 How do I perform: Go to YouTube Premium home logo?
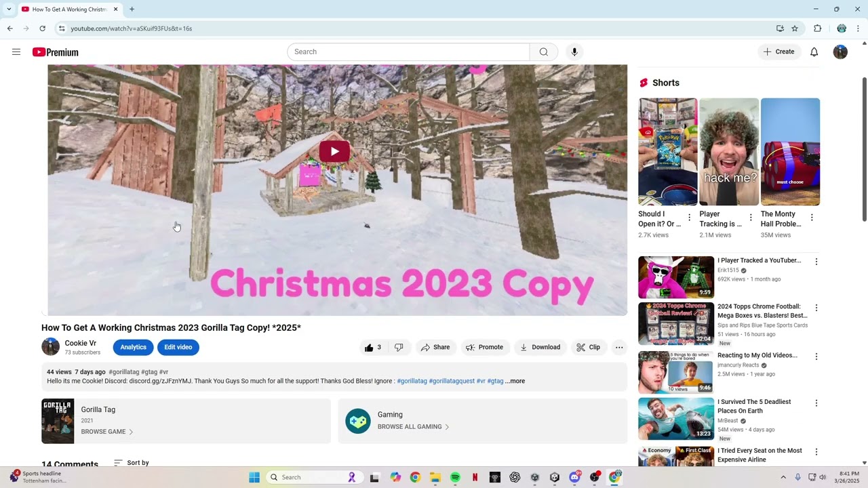[x=56, y=52]
